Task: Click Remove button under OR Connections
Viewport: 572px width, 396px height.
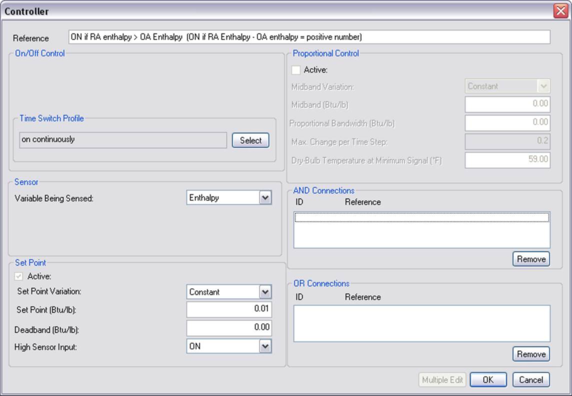Action: 531,354
